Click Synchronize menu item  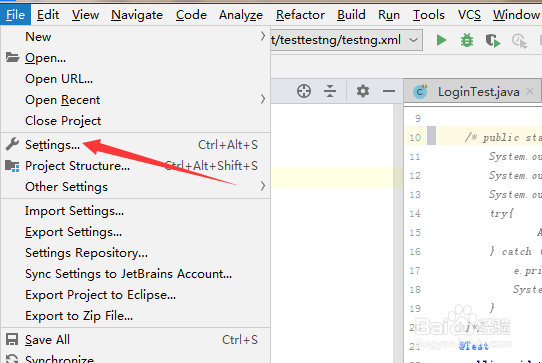point(136,358)
